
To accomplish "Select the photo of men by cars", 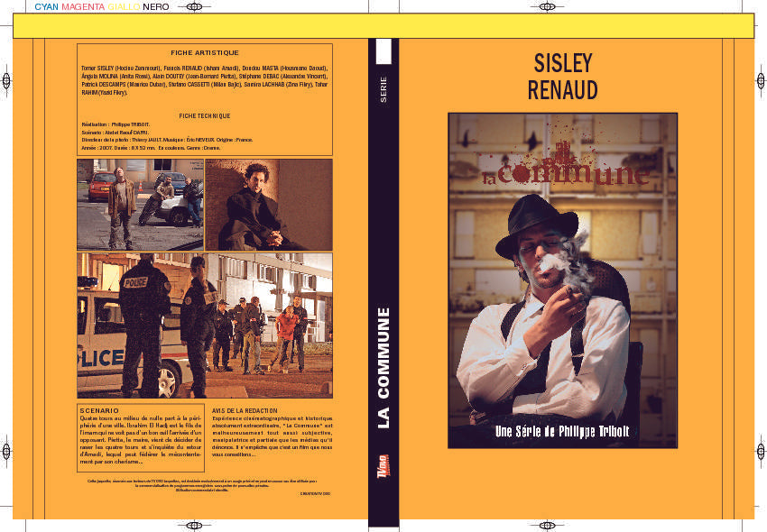I will tap(139, 205).
